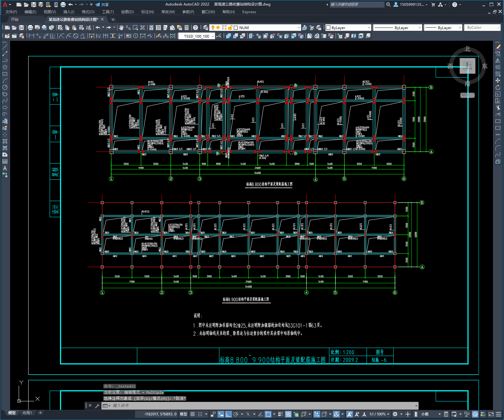Toggle the drawing grid display
The width and height of the screenshot is (504, 420).
pos(192,414)
